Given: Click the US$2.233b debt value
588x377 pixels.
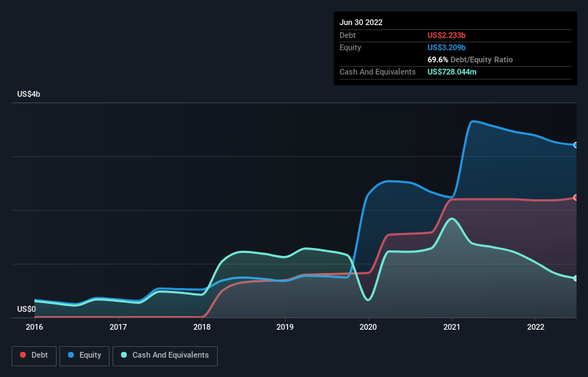Looking at the screenshot, I should (447, 35).
